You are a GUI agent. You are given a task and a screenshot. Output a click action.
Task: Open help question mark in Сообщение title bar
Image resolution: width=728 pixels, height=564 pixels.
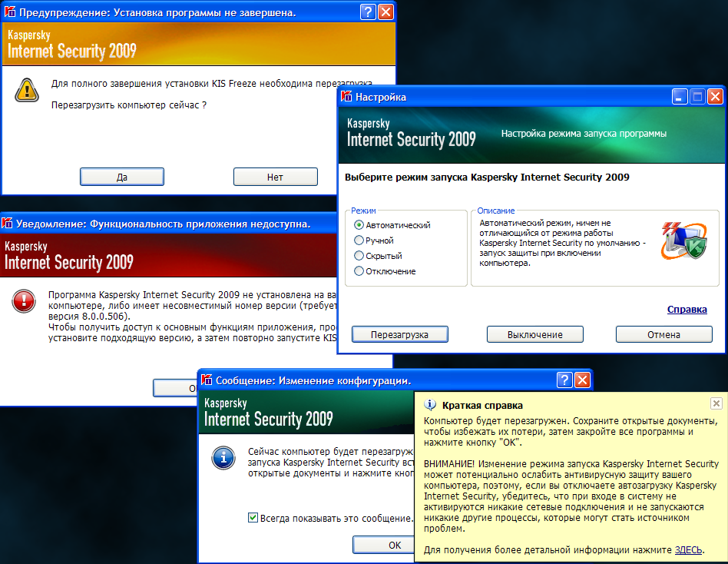click(x=564, y=380)
